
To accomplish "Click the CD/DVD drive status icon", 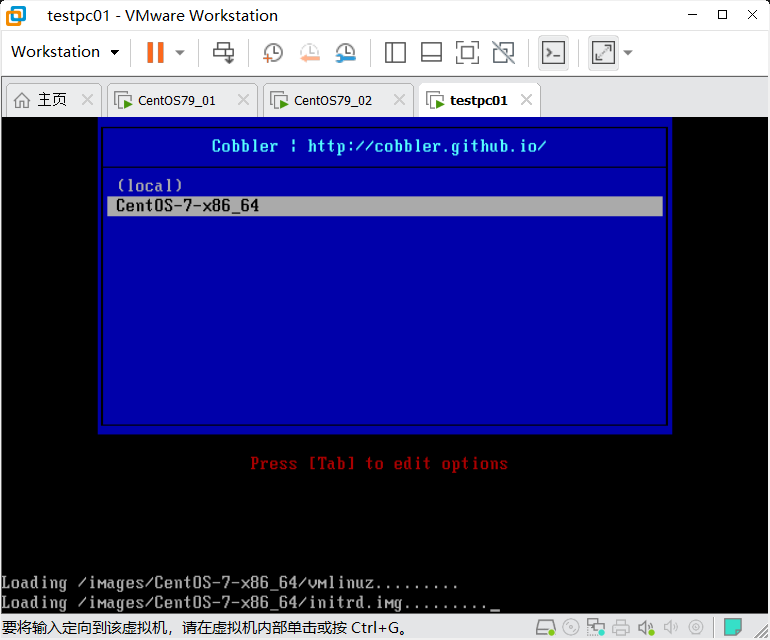I will point(571,627).
